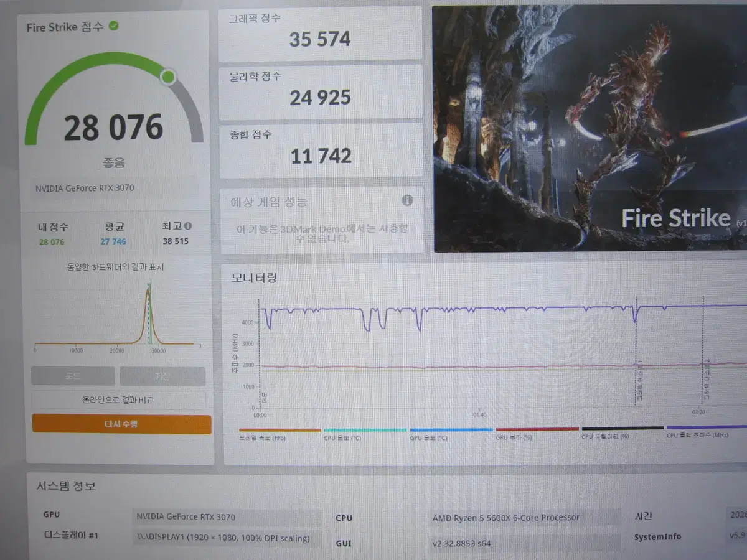The width and height of the screenshot is (747, 560).
Task: Click the greyed-out 저장 button
Action: [162, 376]
